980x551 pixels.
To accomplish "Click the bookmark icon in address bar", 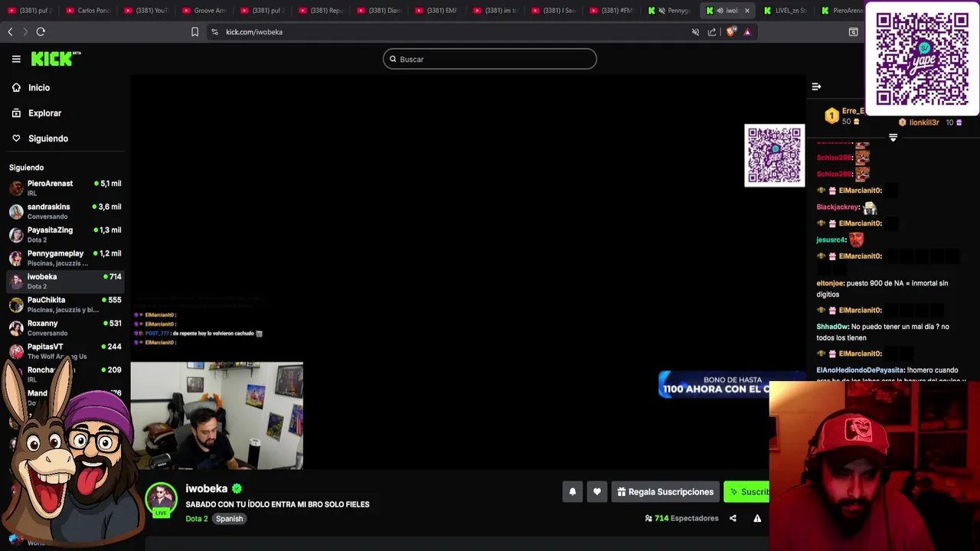I will pyautogui.click(x=194, y=31).
